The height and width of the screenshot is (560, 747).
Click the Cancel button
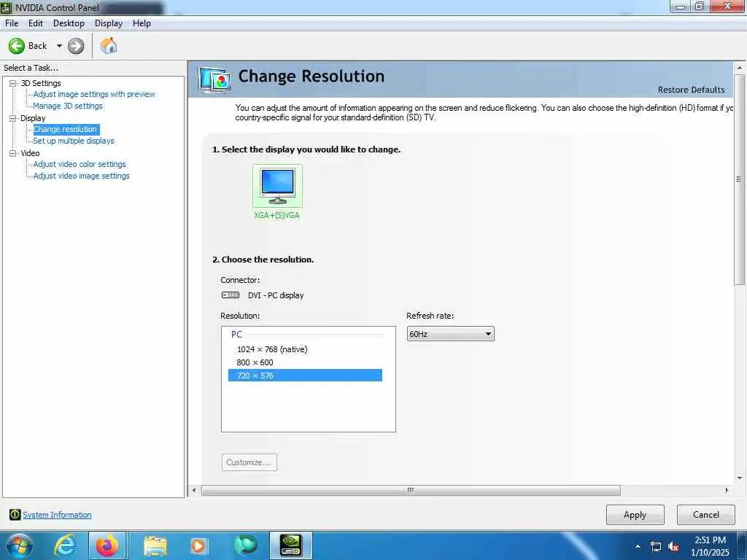tap(706, 515)
